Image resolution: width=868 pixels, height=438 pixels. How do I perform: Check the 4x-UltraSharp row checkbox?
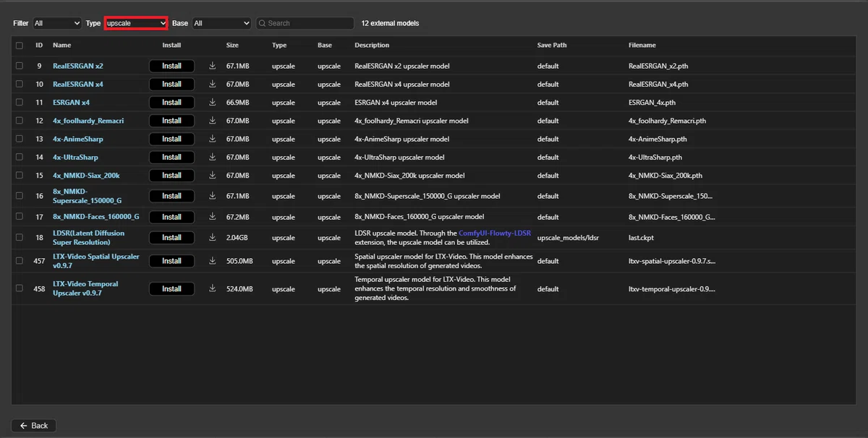pos(20,157)
